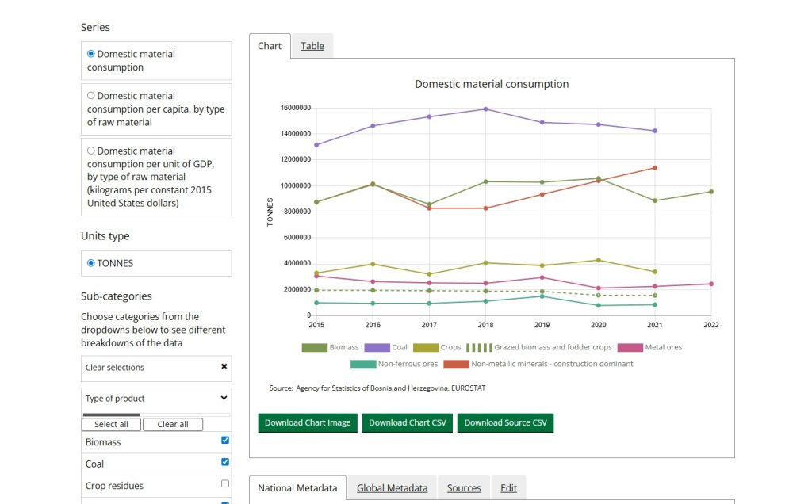Click the Non-ferrous ores legend swatch
This screenshot has height=504, width=812.
(363, 364)
